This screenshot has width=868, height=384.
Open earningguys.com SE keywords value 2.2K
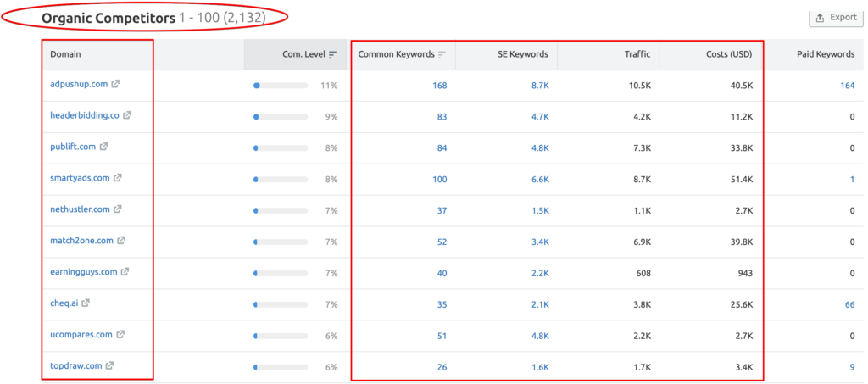coord(540,273)
